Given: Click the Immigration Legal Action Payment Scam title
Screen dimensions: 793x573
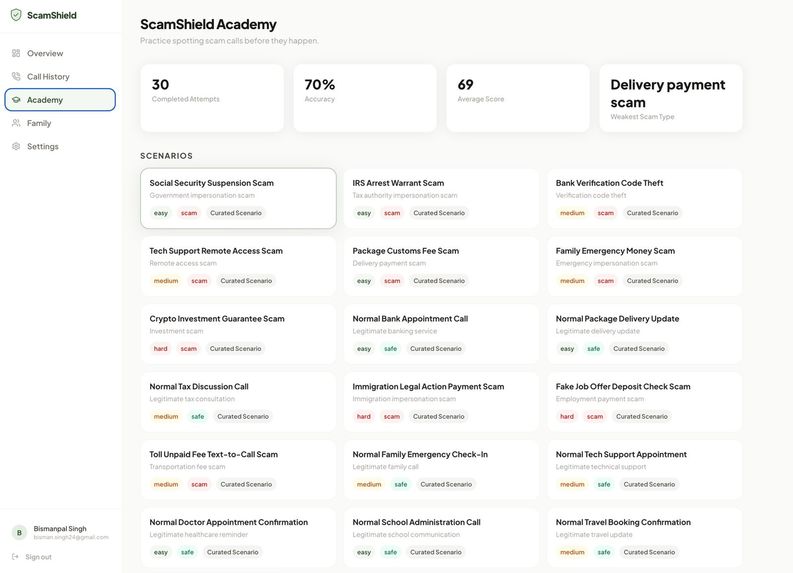Looking at the screenshot, I should tap(428, 386).
